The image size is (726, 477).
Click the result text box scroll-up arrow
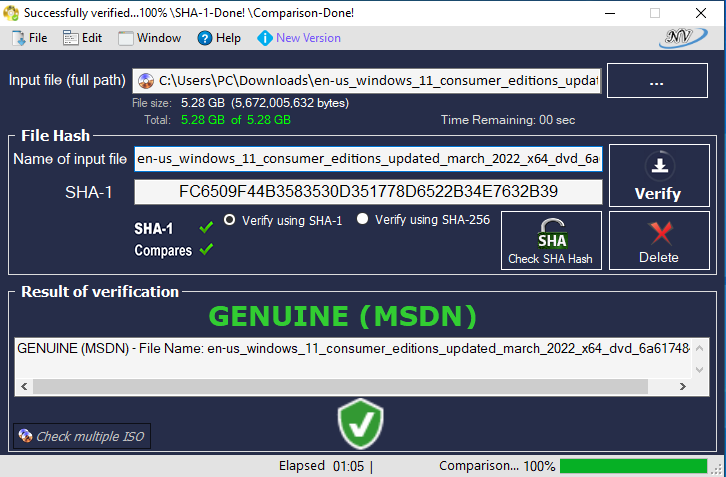click(x=700, y=349)
